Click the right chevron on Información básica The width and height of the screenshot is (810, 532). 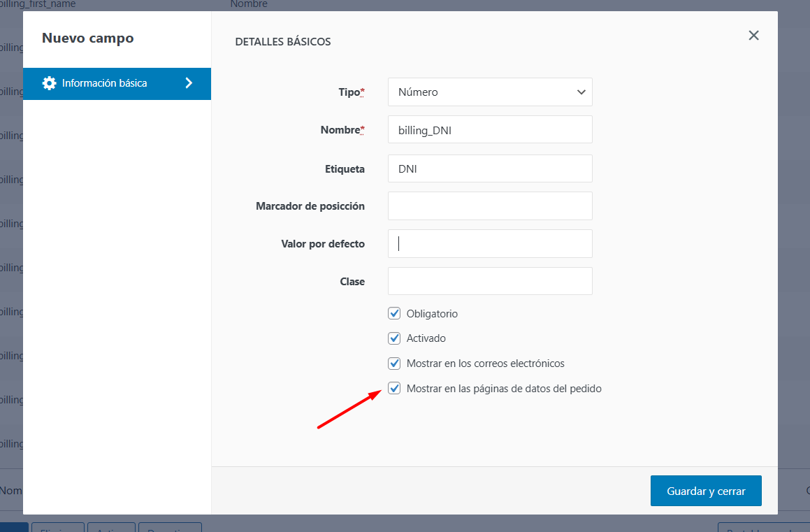pos(189,83)
